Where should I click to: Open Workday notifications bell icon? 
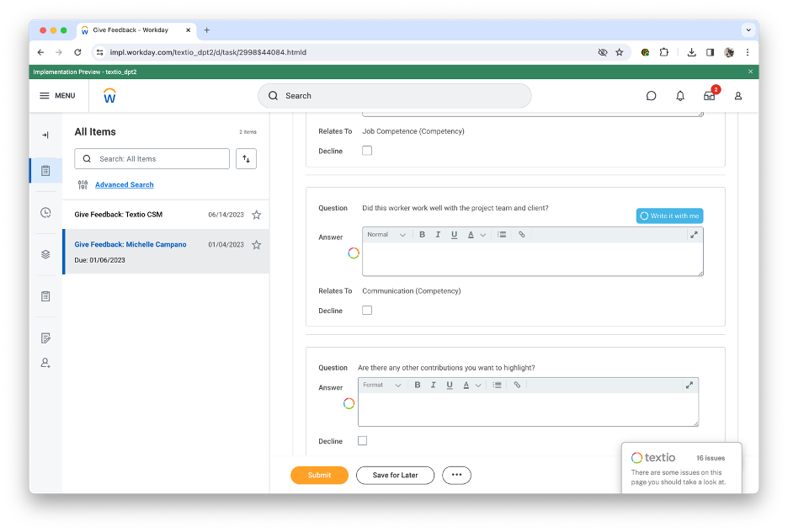[680, 96]
